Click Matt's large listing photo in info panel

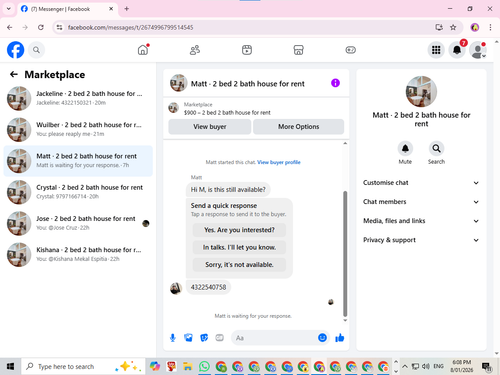coord(421,91)
